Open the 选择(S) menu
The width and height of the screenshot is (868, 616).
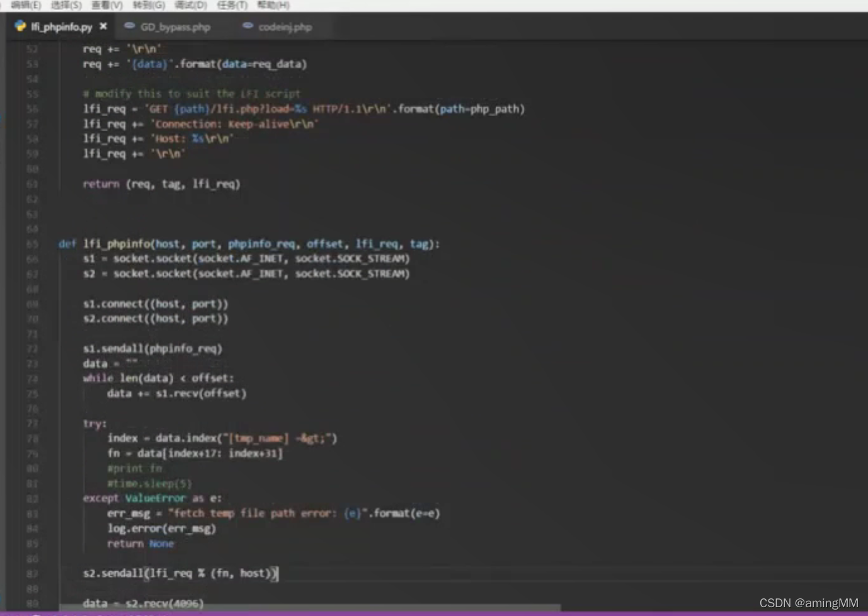click(x=66, y=5)
